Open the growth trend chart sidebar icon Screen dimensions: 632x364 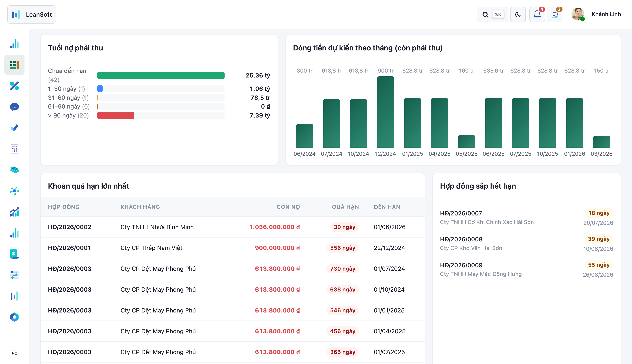click(14, 212)
